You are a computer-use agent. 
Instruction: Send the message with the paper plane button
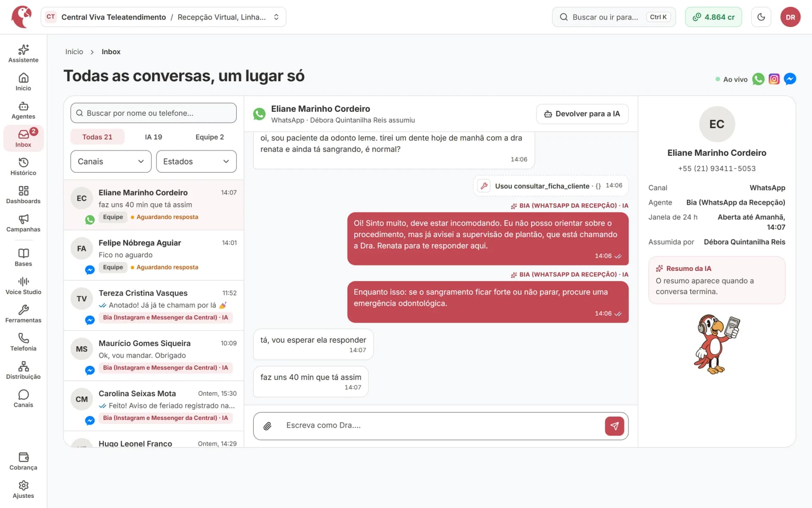tap(614, 426)
